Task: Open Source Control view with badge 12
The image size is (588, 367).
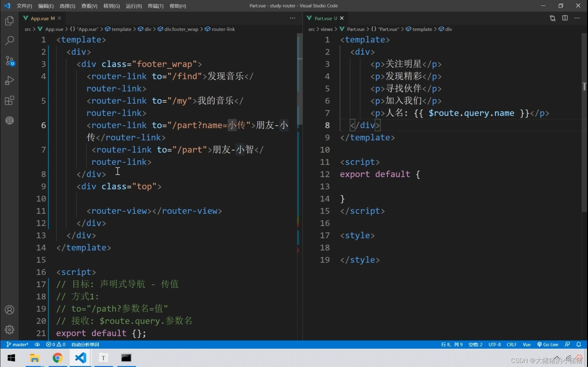Action: (10, 61)
